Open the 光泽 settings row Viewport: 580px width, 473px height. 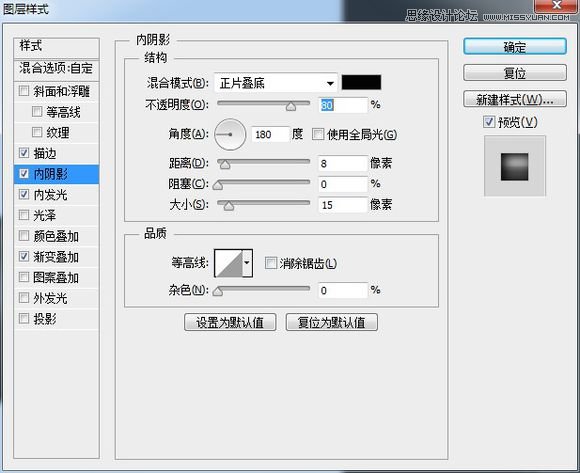coord(57,215)
